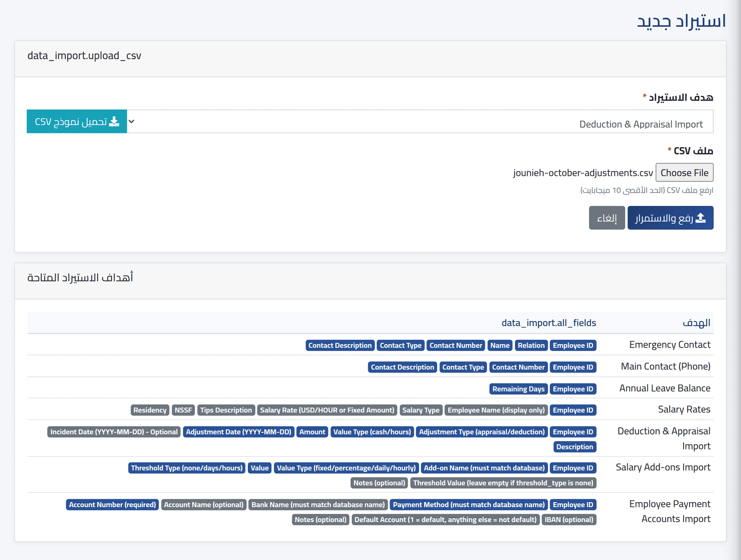Click the Name badge in Emergency Contact row
Screen dimensions: 741x560
(500, 345)
